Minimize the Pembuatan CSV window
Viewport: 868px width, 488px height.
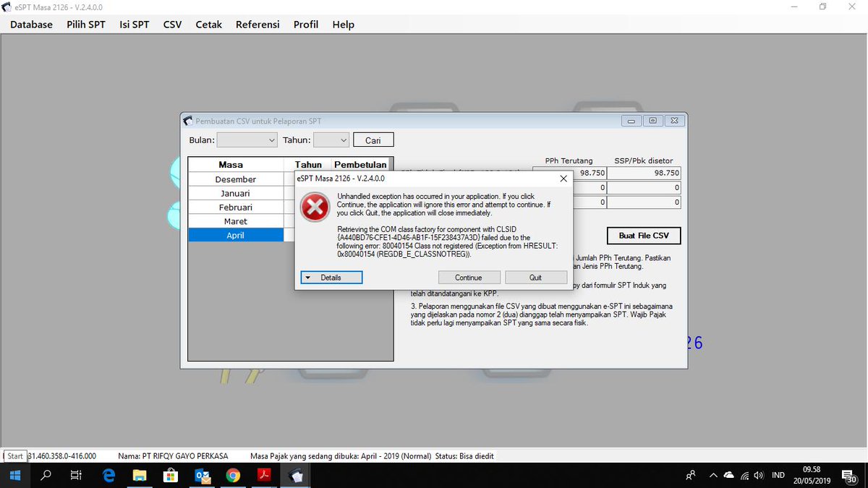(x=631, y=121)
